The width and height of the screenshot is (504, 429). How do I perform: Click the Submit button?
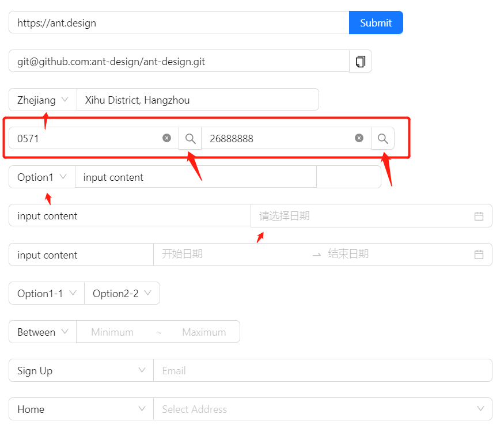(x=376, y=22)
